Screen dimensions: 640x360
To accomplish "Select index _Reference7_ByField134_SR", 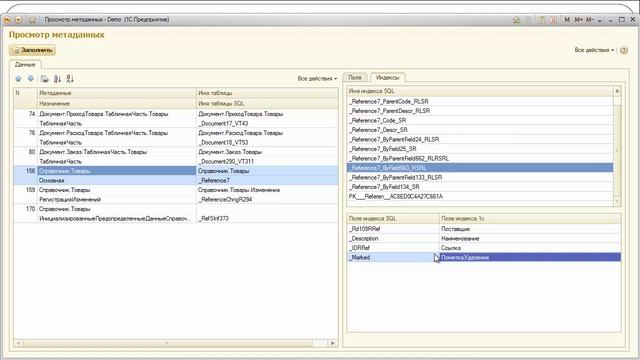I will click(480, 187).
